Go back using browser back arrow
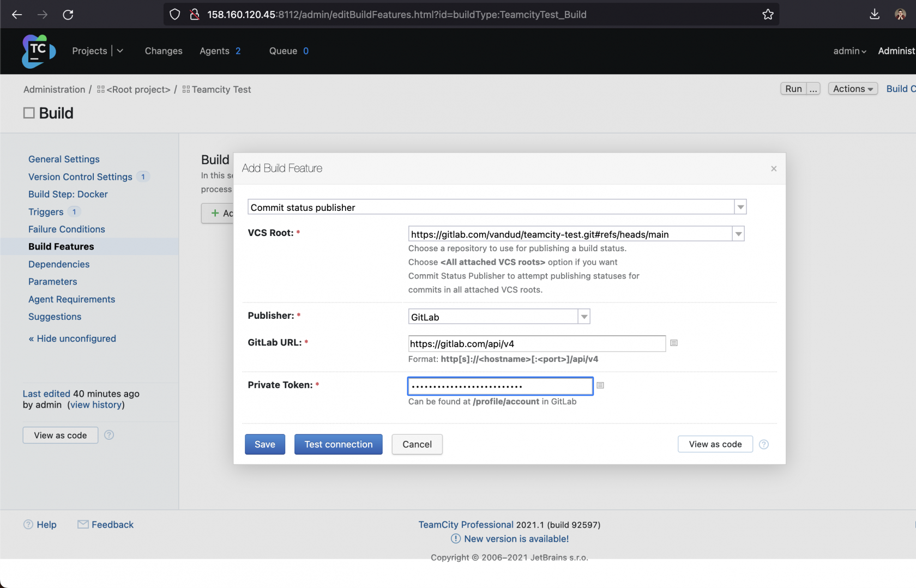Screen dimensions: 916x588 pyautogui.click(x=17, y=15)
